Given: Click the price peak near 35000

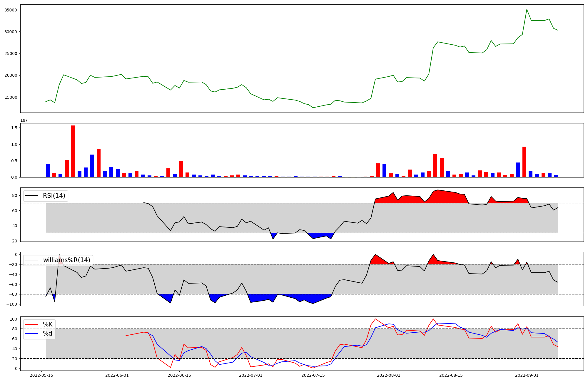Looking at the screenshot, I should [527, 10].
